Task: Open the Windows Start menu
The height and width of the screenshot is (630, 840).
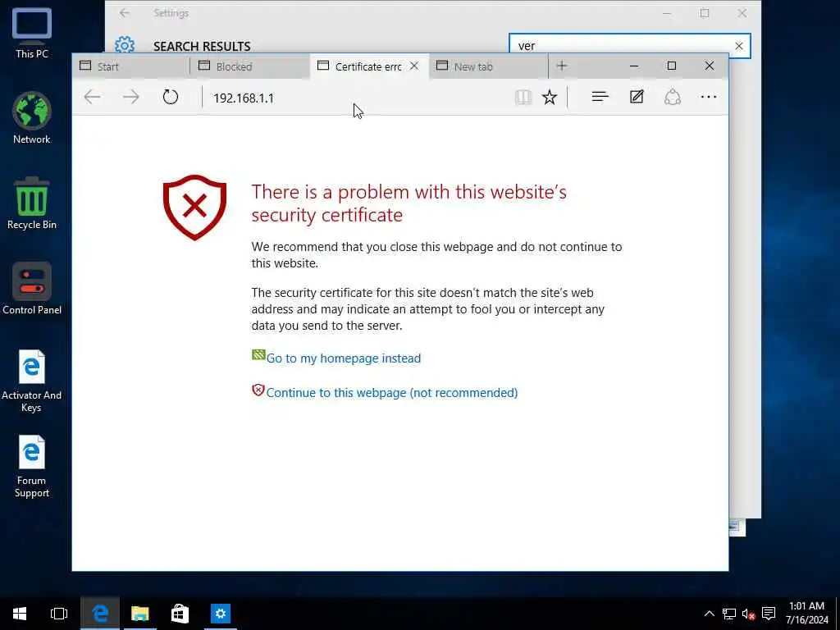Action: tap(20, 614)
